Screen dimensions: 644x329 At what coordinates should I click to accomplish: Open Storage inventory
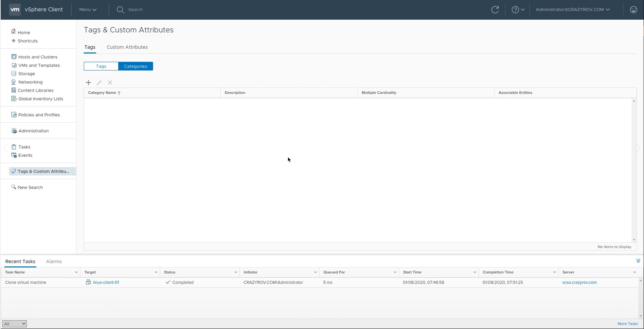27,74
